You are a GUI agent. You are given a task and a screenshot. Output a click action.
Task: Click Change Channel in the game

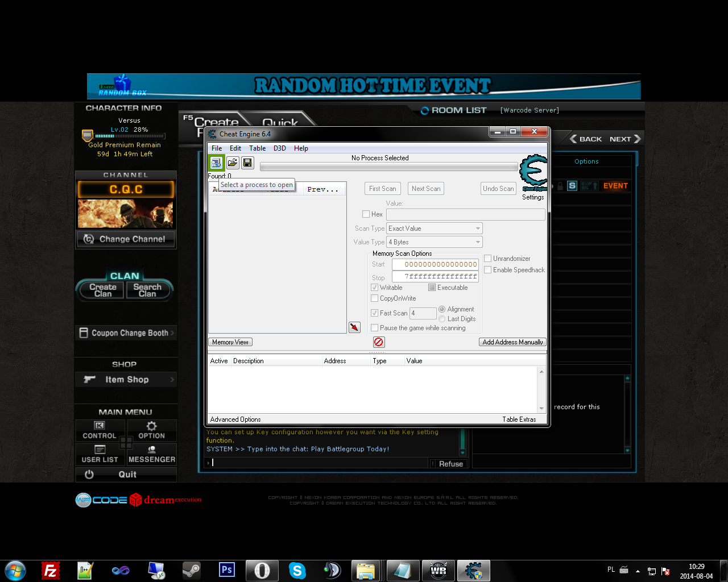[x=126, y=239]
